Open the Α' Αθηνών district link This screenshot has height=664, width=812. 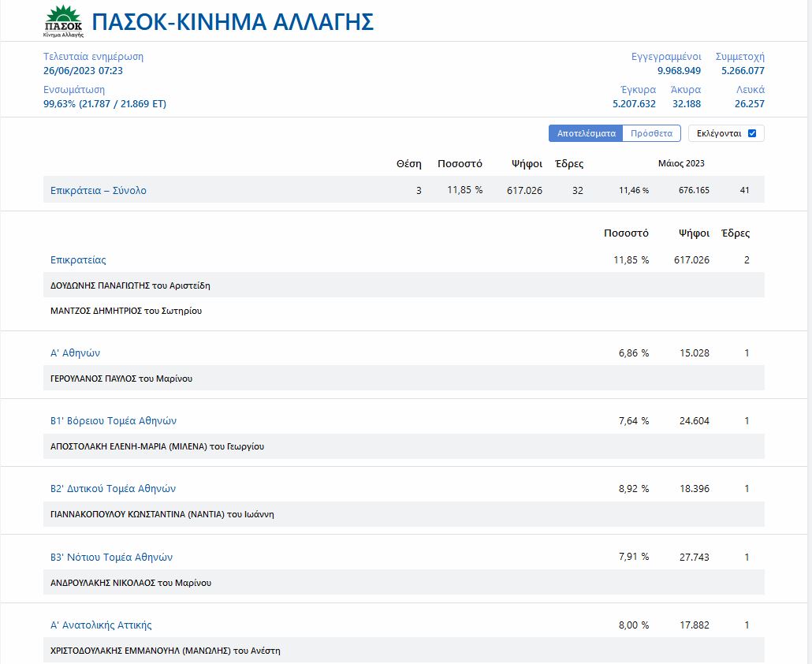[x=75, y=353]
